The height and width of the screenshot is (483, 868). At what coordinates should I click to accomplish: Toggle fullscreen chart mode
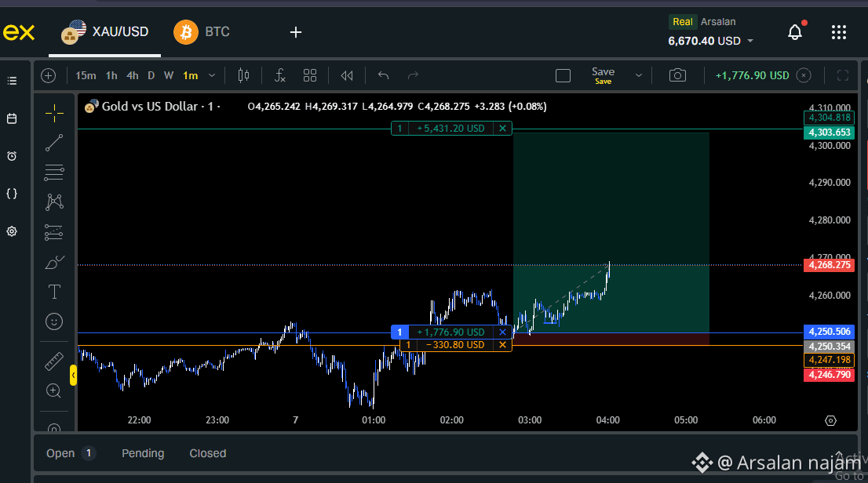click(x=843, y=76)
